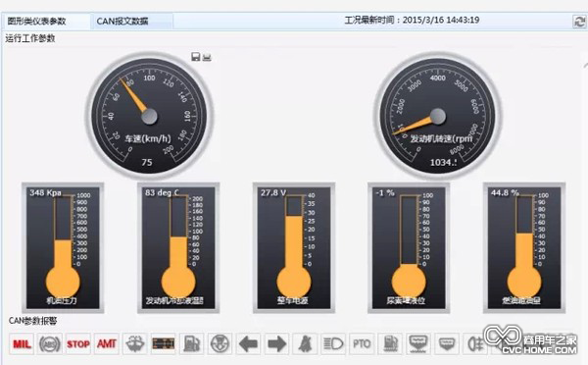Click the 工况最新时间 timestamp text
The image size is (588, 365).
412,20
